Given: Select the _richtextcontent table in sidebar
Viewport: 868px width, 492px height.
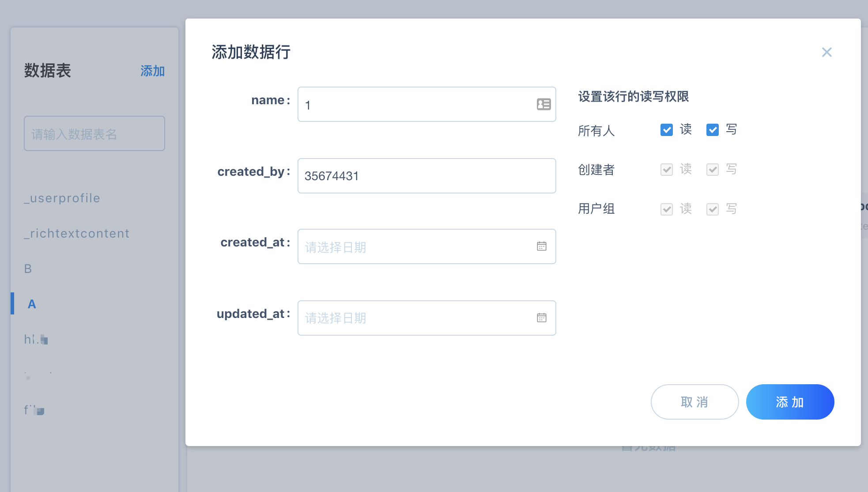Looking at the screenshot, I should pyautogui.click(x=77, y=233).
